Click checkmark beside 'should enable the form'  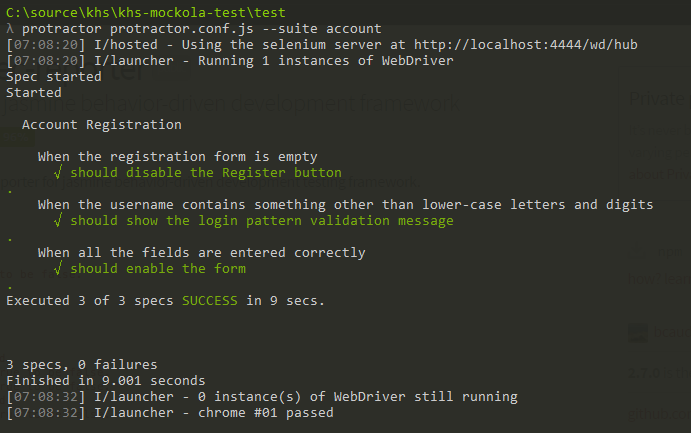coord(58,268)
